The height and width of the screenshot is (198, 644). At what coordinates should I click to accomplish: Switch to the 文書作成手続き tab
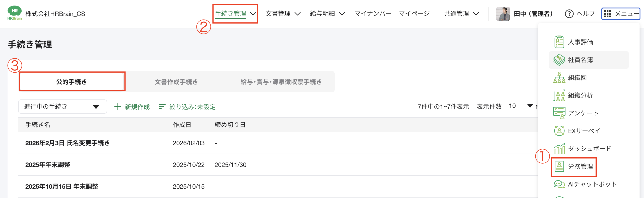click(176, 82)
